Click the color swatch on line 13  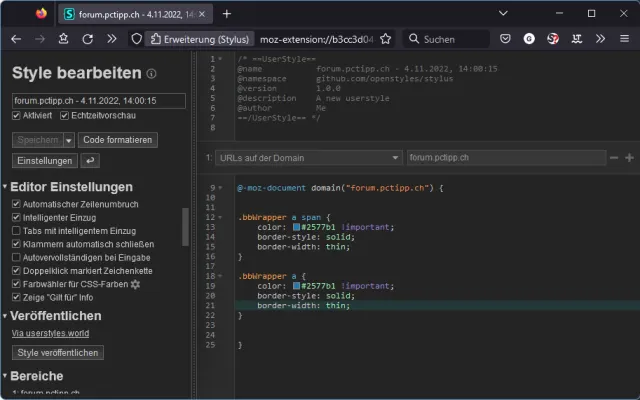[x=297, y=228]
